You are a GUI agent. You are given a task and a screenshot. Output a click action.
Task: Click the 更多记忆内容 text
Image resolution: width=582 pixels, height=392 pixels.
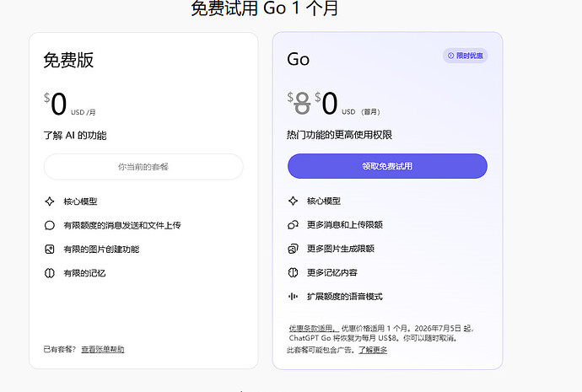point(331,272)
